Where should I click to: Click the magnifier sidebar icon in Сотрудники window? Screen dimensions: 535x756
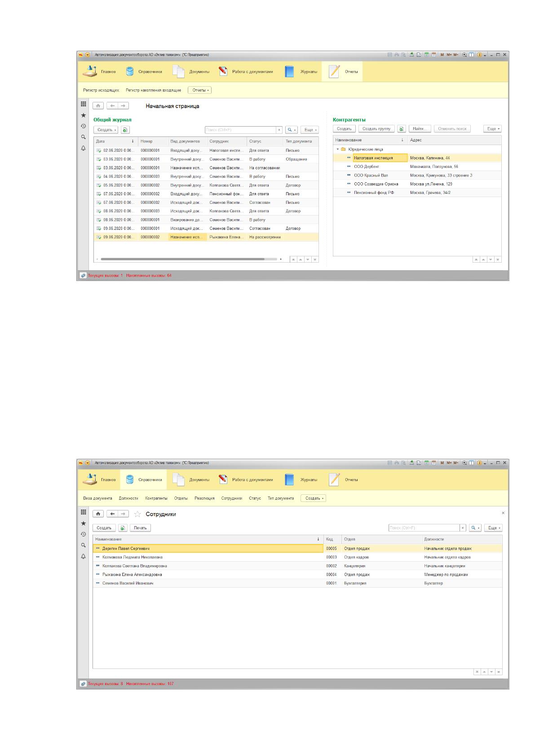(83, 545)
